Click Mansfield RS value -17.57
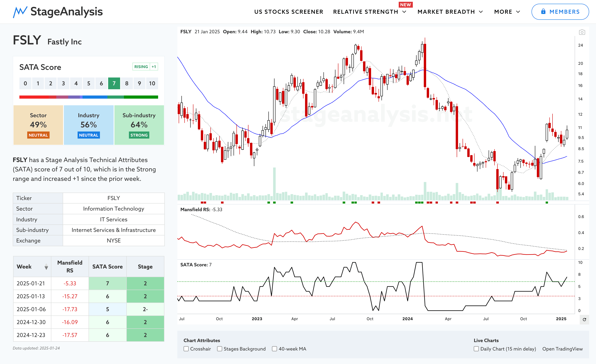 [x=70, y=335]
